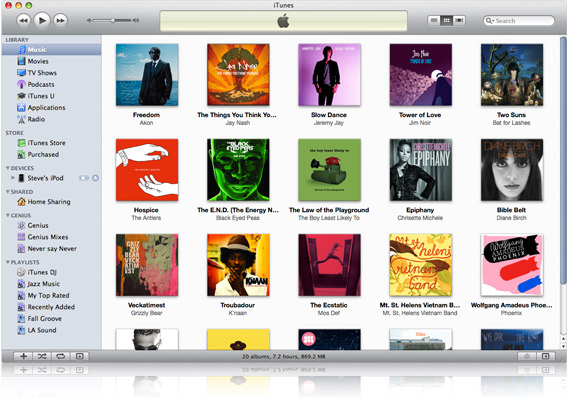Eject Steve's iPod

point(95,178)
